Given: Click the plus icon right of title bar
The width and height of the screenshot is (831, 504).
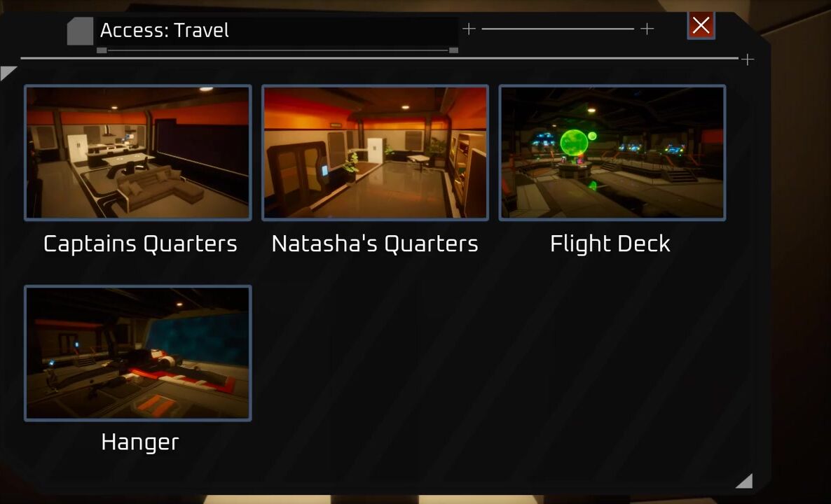Looking at the screenshot, I should coord(469,29).
